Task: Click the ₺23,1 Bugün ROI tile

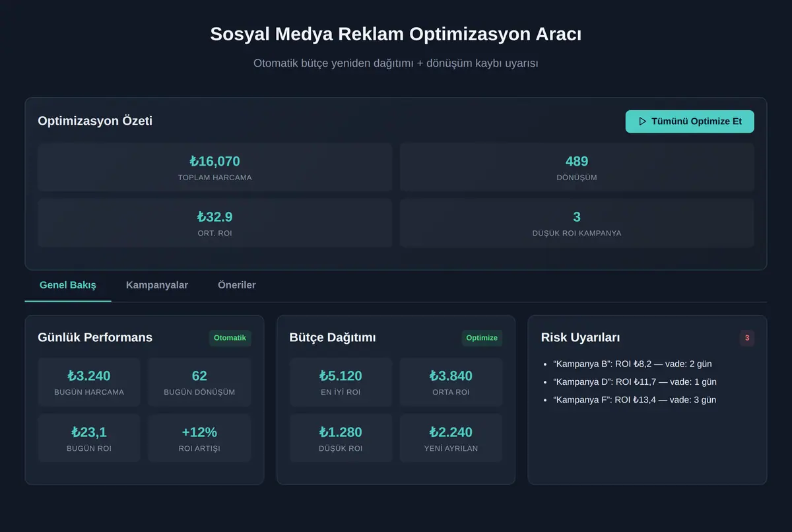Action: pos(89,438)
